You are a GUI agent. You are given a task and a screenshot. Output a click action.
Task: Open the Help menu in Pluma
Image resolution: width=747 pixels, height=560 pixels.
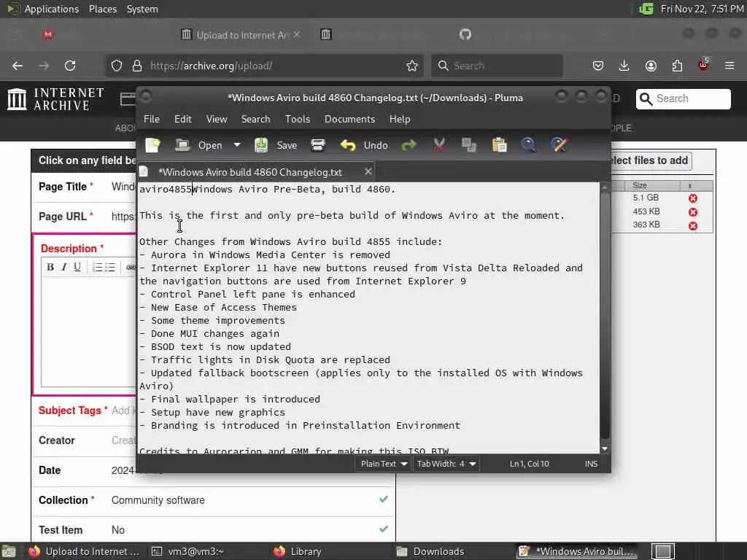click(x=400, y=119)
